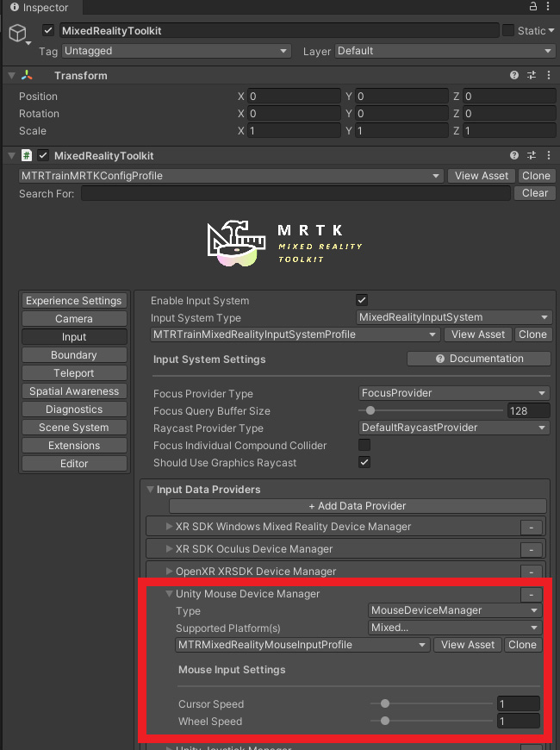Viewport: 560px width, 750px height.
Task: Disable the Enable Input System checkbox
Action: click(x=362, y=300)
